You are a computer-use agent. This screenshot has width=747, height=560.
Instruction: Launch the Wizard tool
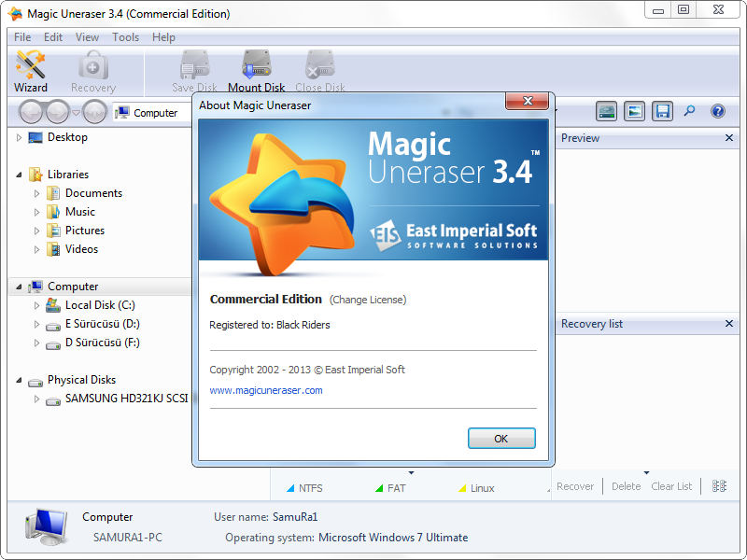coord(31,72)
